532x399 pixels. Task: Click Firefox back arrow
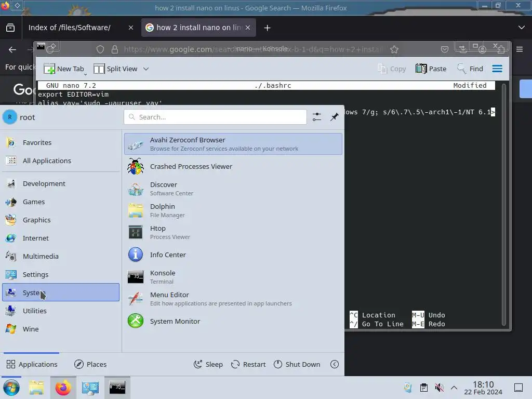[12, 50]
